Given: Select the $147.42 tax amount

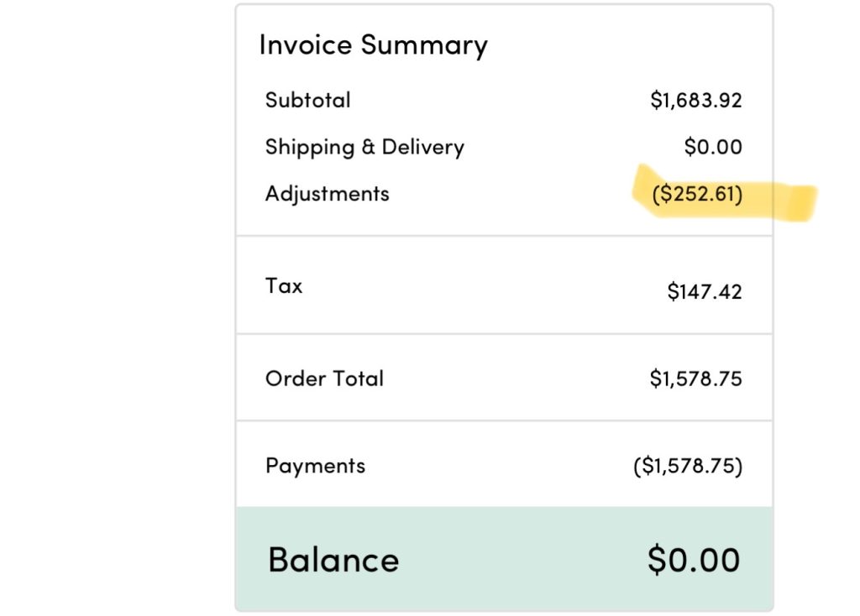Looking at the screenshot, I should [704, 292].
